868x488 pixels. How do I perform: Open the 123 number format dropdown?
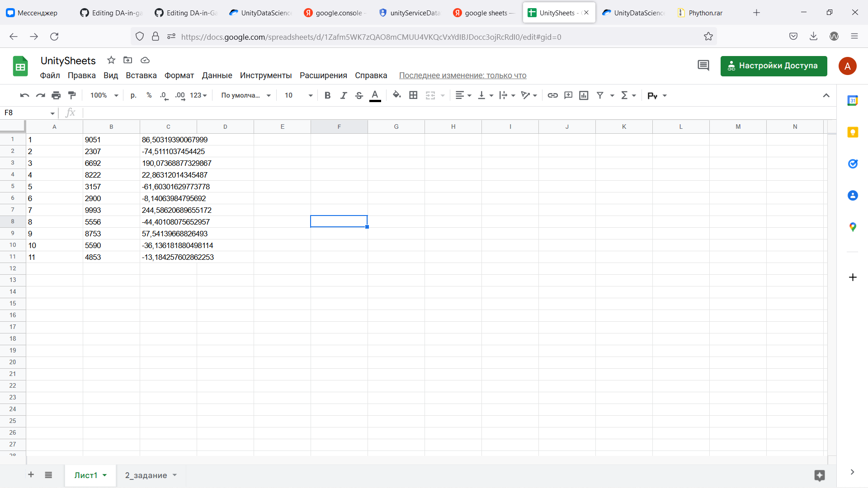pyautogui.click(x=198, y=95)
